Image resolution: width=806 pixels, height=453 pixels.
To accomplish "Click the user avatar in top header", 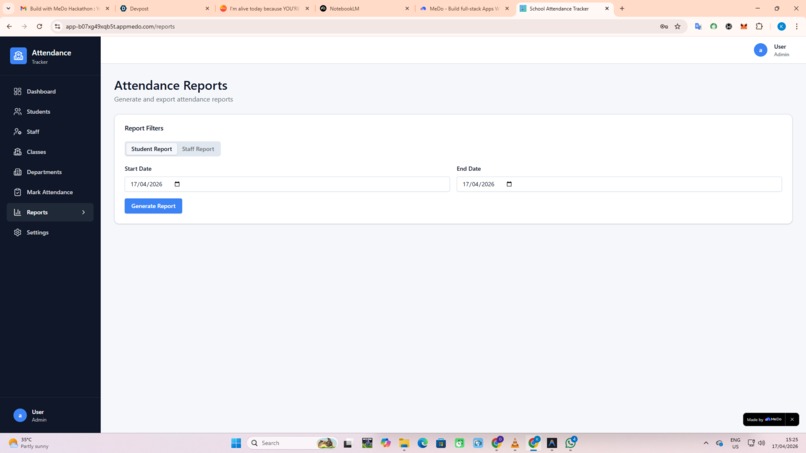I will tap(760, 50).
